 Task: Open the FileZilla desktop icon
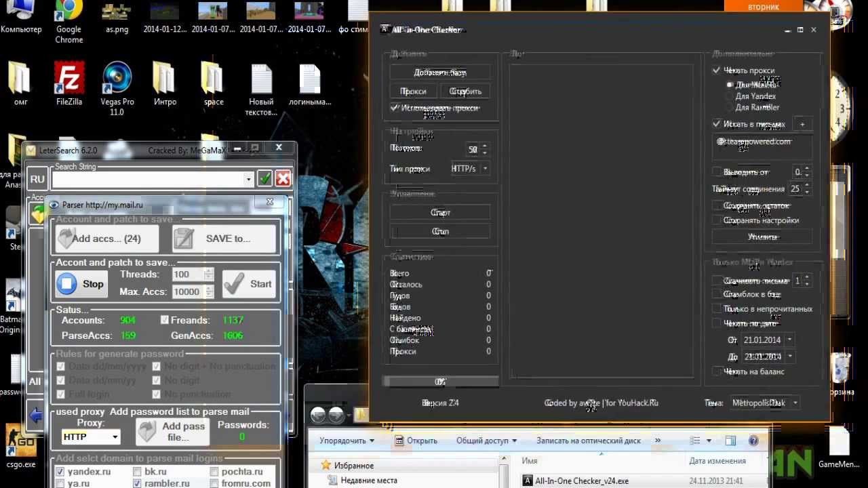point(69,84)
